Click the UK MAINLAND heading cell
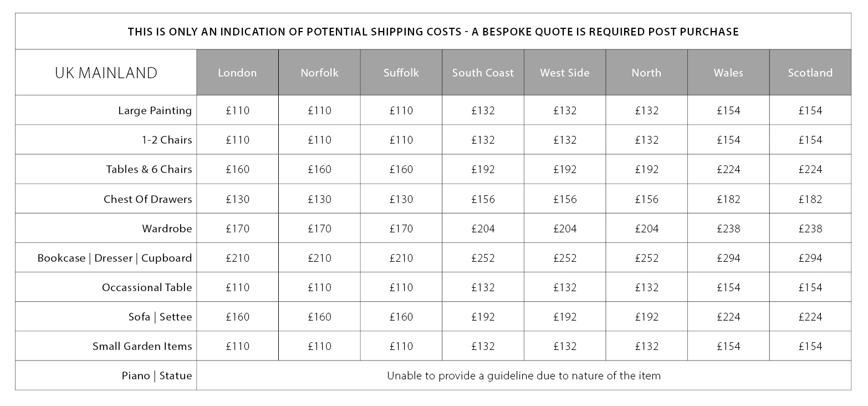This screenshot has height=406, width=868. (106, 73)
